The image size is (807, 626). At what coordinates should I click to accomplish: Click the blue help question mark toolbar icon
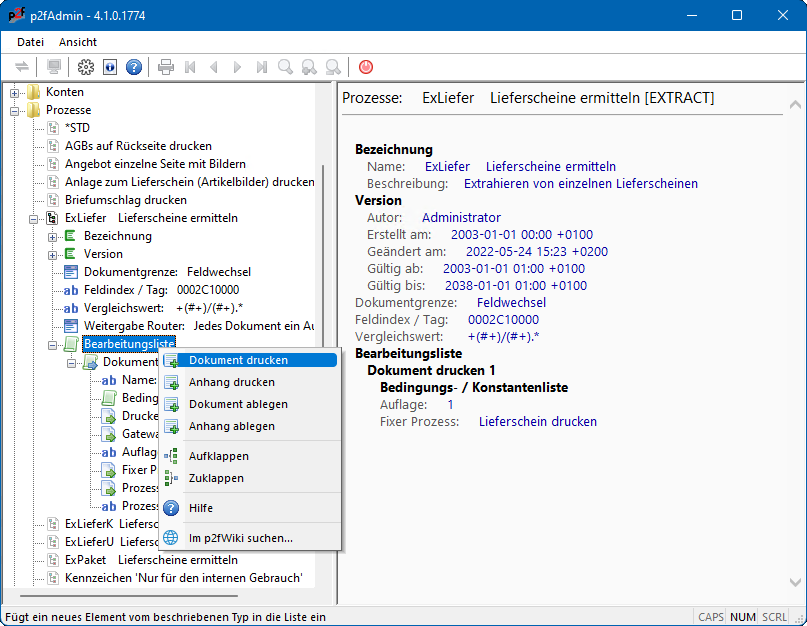(x=134, y=67)
